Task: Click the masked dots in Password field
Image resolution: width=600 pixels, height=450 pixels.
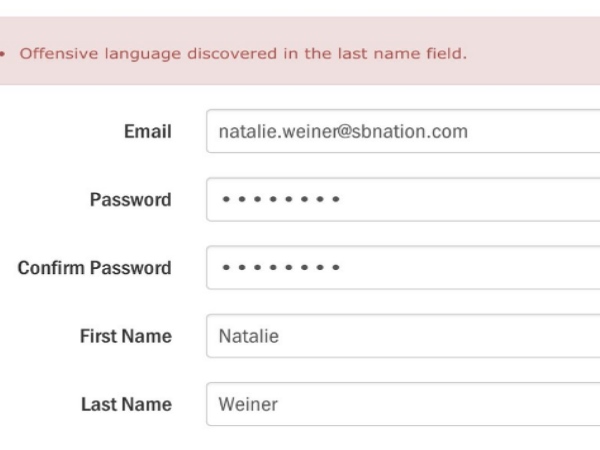Action: point(281,200)
